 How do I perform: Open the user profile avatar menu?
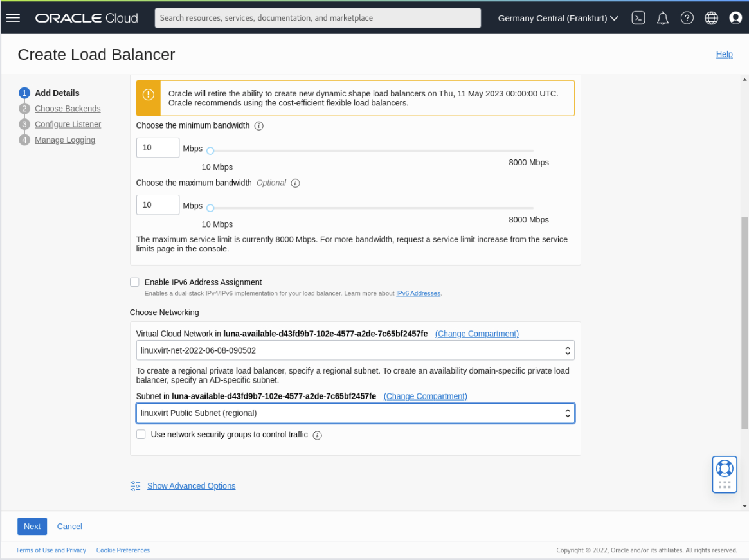coord(735,17)
